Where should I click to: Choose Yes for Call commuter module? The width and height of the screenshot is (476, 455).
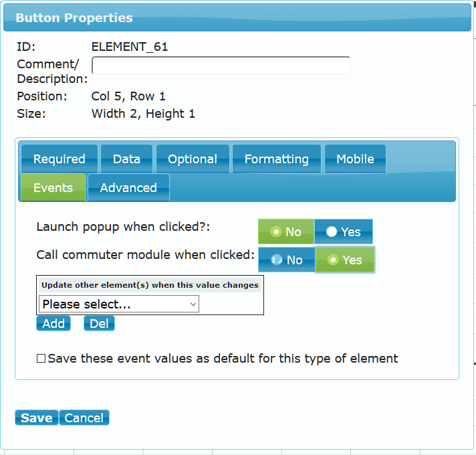pyautogui.click(x=345, y=260)
